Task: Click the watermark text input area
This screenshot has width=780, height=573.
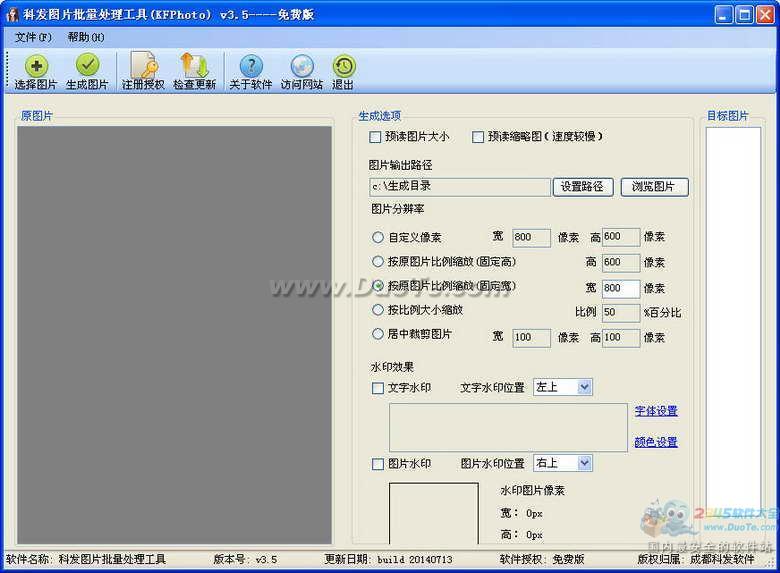Action: tap(508, 427)
